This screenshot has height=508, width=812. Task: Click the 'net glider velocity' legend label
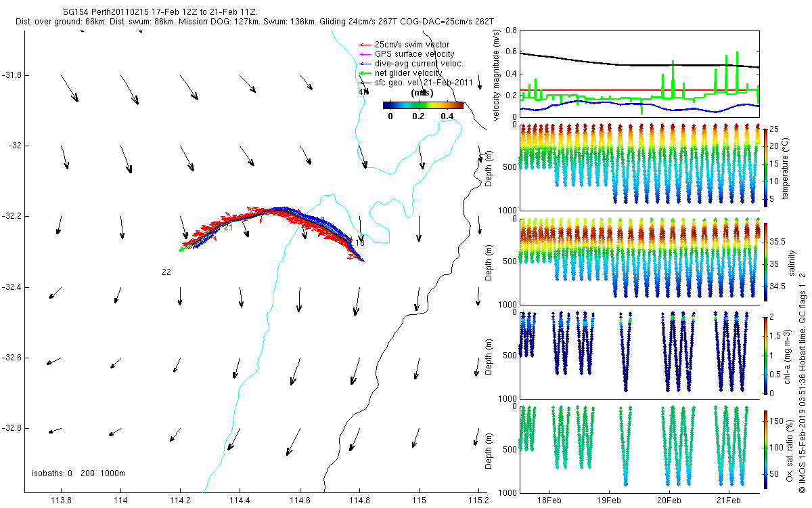pos(408,73)
